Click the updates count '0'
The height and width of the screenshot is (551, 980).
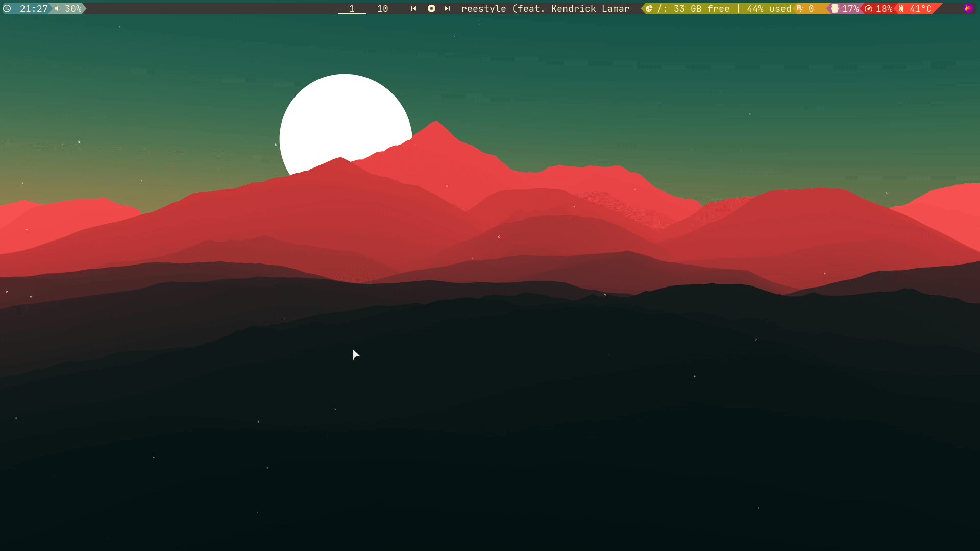click(x=811, y=9)
